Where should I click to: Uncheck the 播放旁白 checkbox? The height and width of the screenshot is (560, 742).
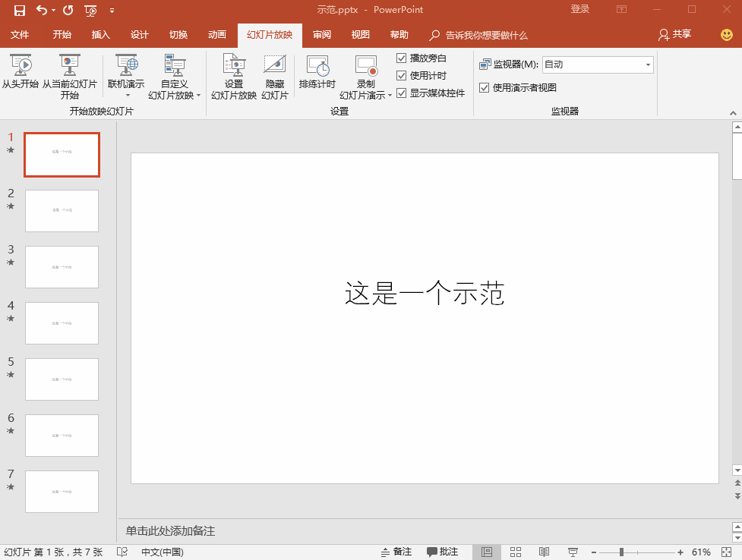tap(402, 58)
